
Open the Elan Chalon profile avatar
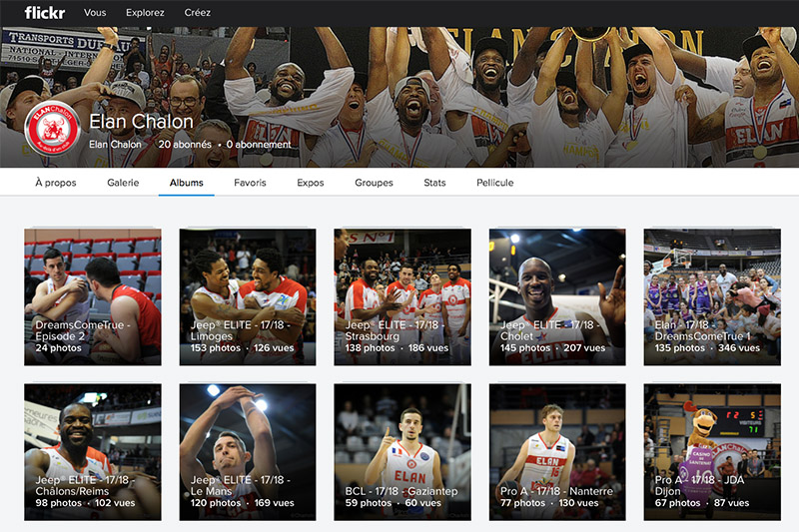tap(53, 129)
